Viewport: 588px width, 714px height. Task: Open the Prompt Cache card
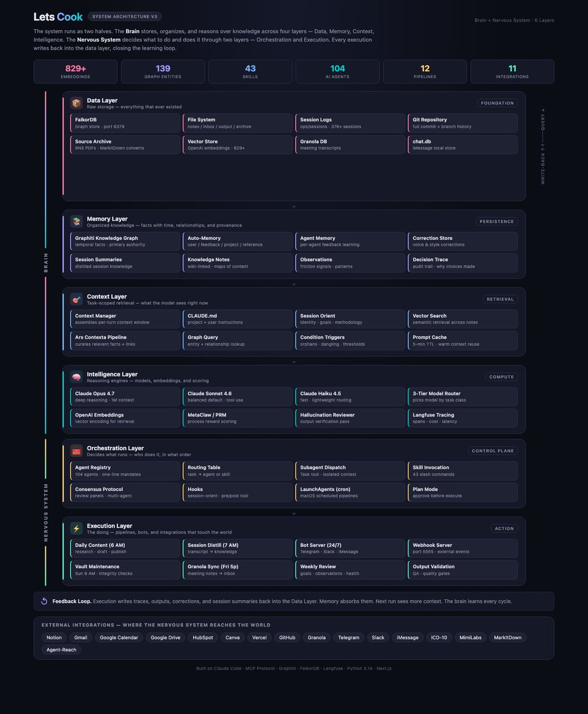click(x=462, y=340)
